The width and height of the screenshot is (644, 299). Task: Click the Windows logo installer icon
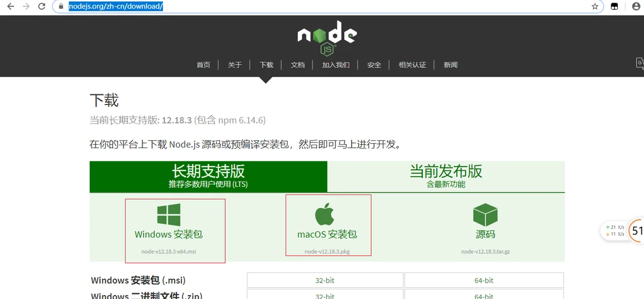[169, 214]
